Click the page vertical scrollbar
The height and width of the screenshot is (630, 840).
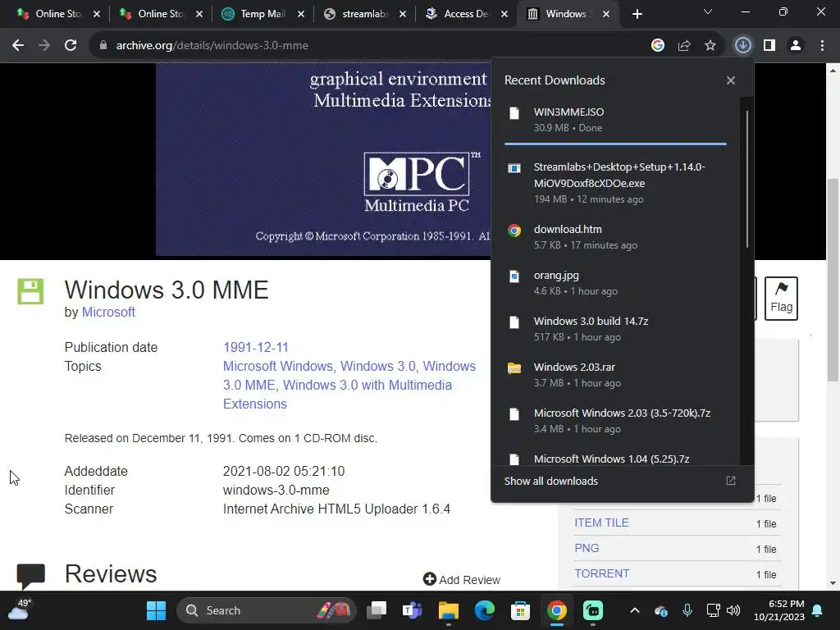[833, 280]
